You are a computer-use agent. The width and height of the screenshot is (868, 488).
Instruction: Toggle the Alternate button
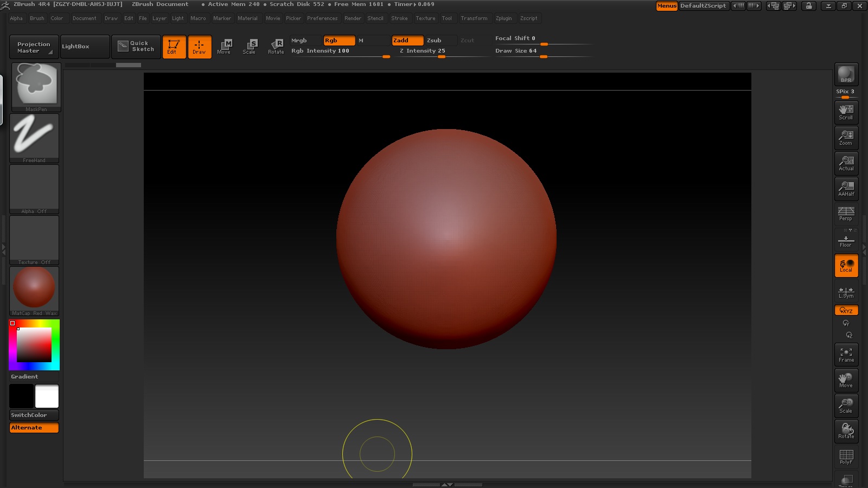coord(34,428)
